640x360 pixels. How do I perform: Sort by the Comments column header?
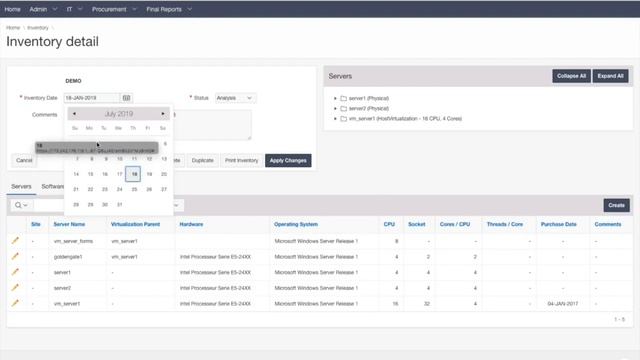coord(608,224)
